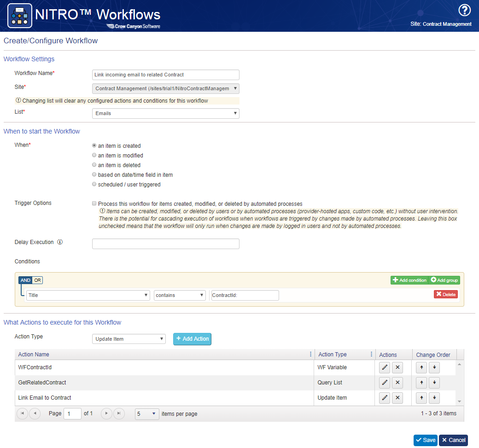Open Action Type column menu
Screen dimensions: 479x448
pyautogui.click(x=372, y=354)
